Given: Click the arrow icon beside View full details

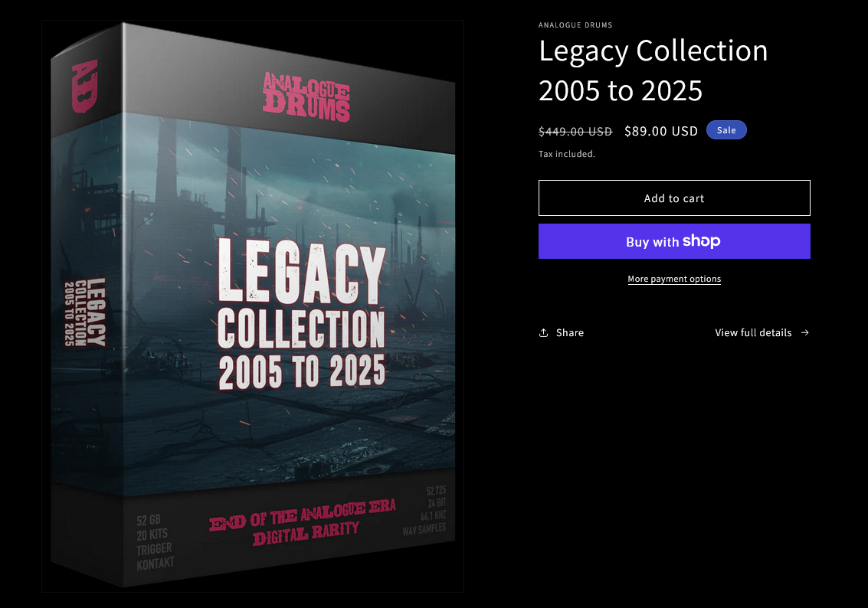Looking at the screenshot, I should click(805, 332).
